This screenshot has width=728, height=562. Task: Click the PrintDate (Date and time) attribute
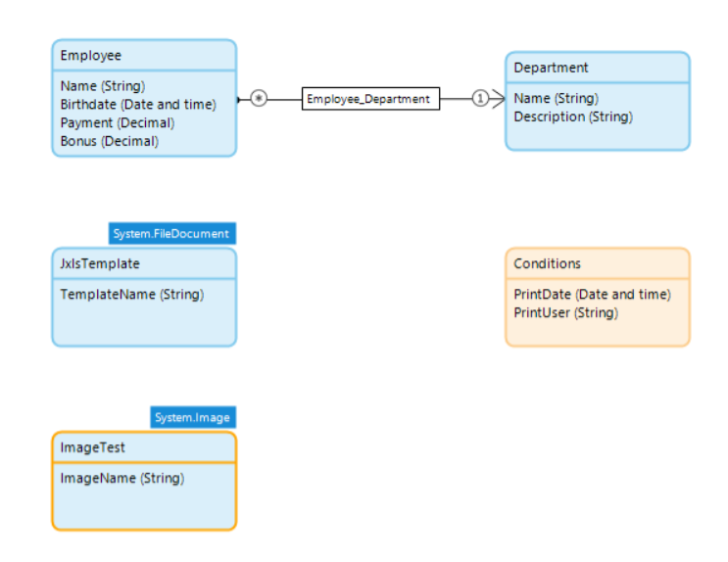tap(593, 294)
